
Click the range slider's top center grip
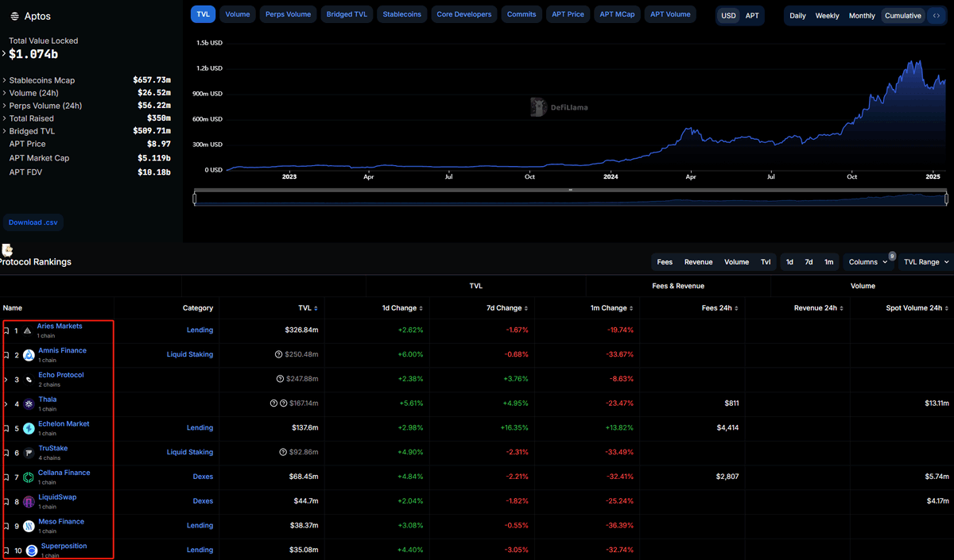(x=570, y=190)
